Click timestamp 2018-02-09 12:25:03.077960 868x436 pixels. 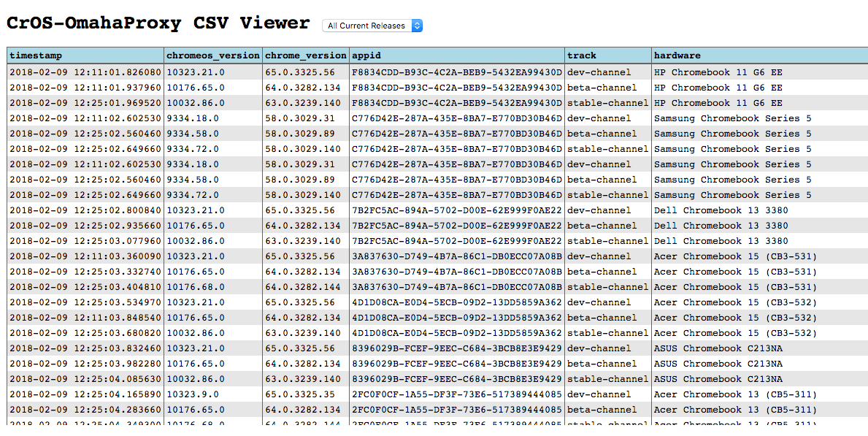86,241
